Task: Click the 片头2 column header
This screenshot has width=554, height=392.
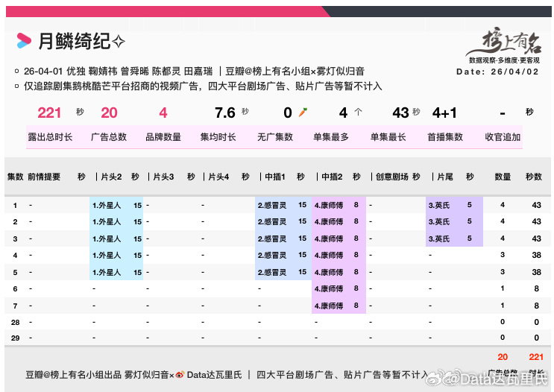Action: tap(111, 177)
